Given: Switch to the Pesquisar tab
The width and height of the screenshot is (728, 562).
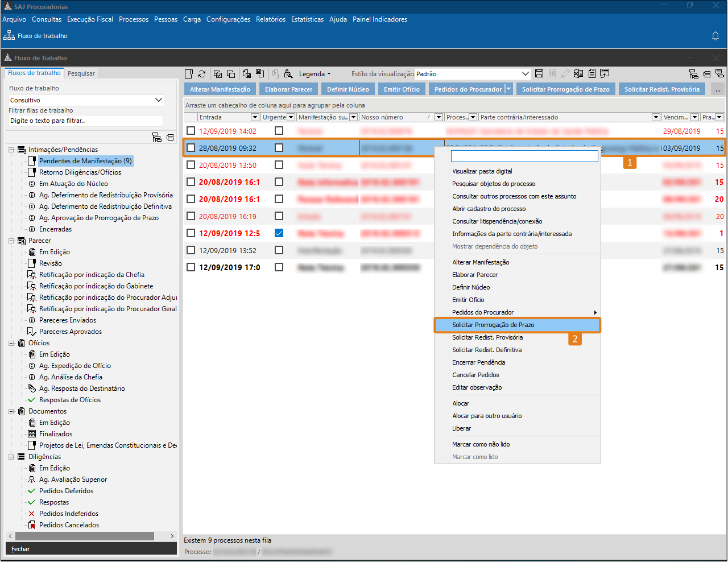Looking at the screenshot, I should pos(81,73).
